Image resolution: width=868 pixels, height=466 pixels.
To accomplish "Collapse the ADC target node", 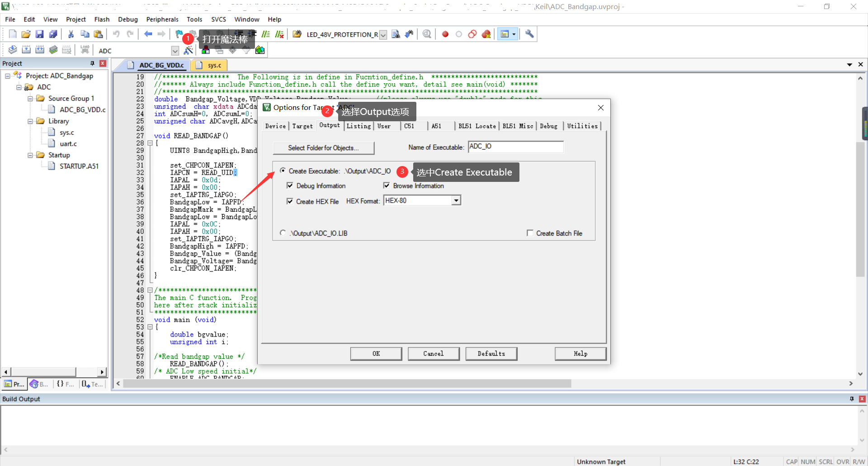I will [19, 87].
